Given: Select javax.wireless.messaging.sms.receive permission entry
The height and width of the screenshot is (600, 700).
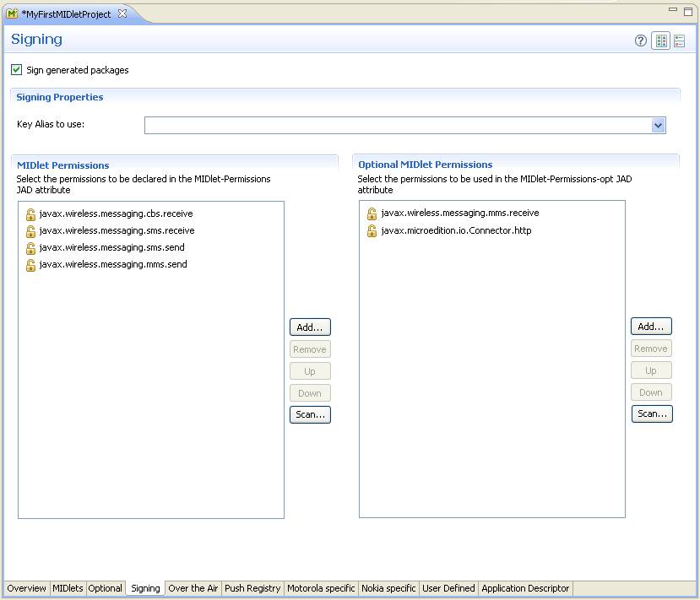Looking at the screenshot, I should click(117, 230).
